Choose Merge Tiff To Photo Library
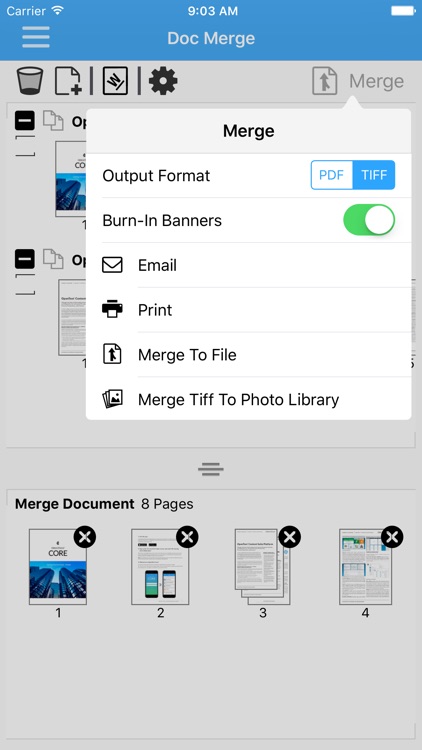This screenshot has height=750, width=422. [x=249, y=399]
